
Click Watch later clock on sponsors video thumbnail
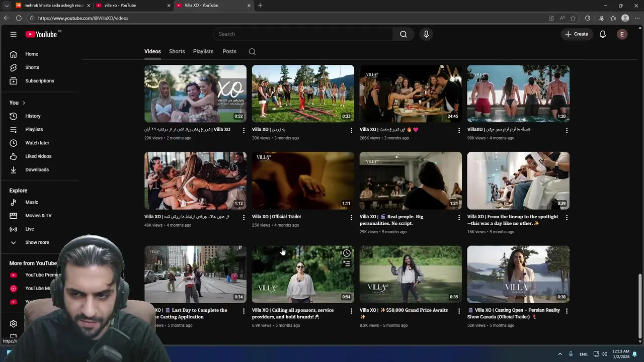coord(347,253)
